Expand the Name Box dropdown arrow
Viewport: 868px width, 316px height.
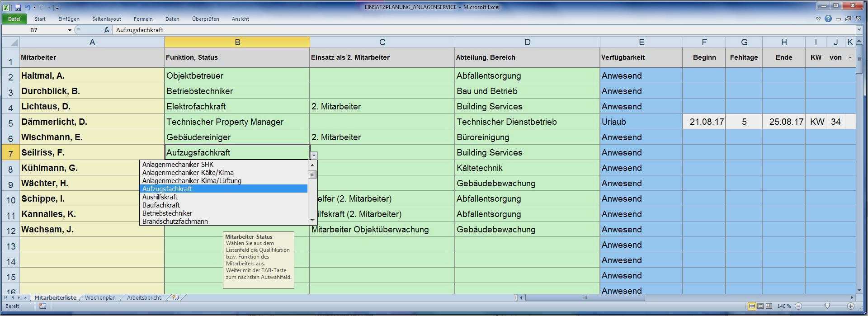click(x=70, y=30)
